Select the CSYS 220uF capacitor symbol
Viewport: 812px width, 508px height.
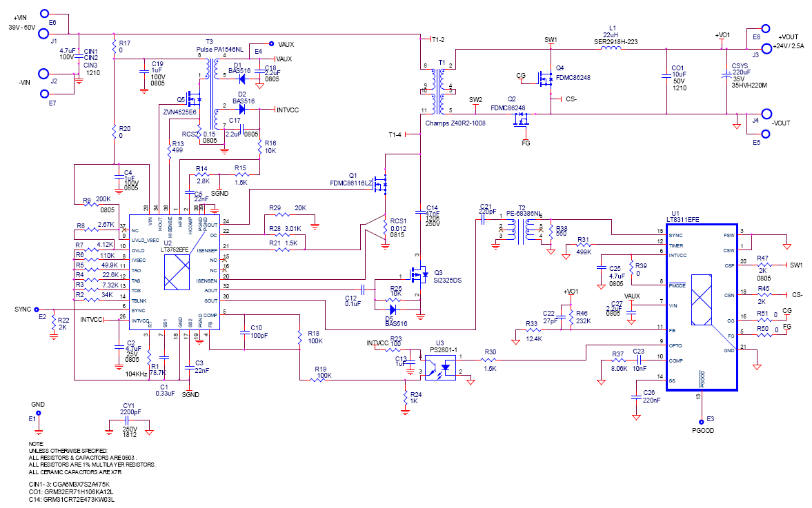pyautogui.click(x=727, y=76)
